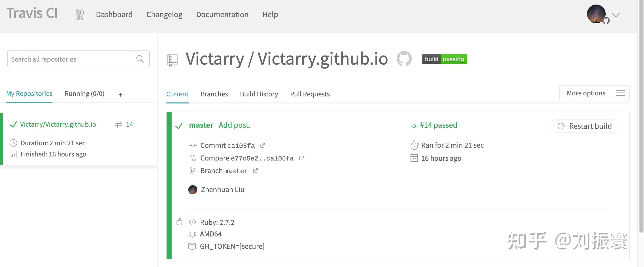Click the Zhenhuan Liu author name

[223, 190]
